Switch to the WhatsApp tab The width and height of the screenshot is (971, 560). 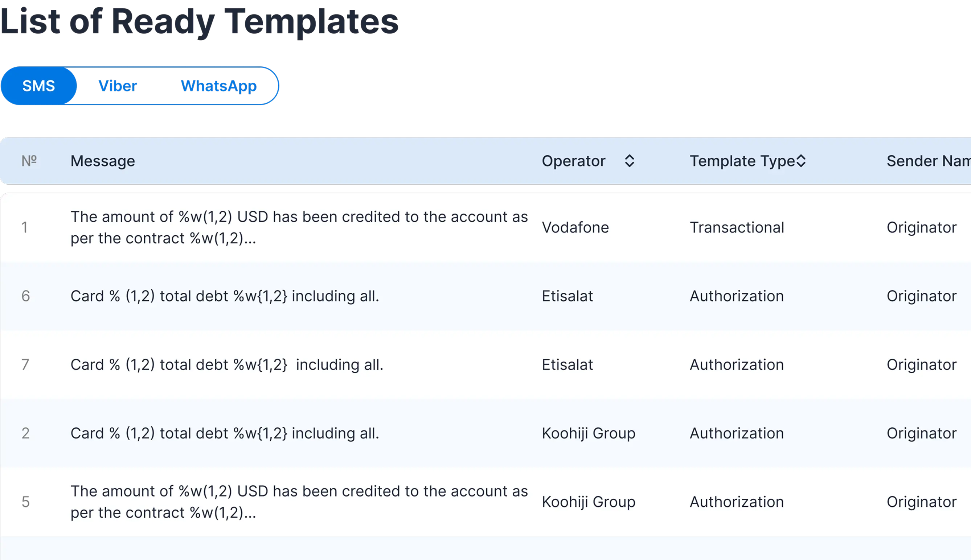point(218,86)
